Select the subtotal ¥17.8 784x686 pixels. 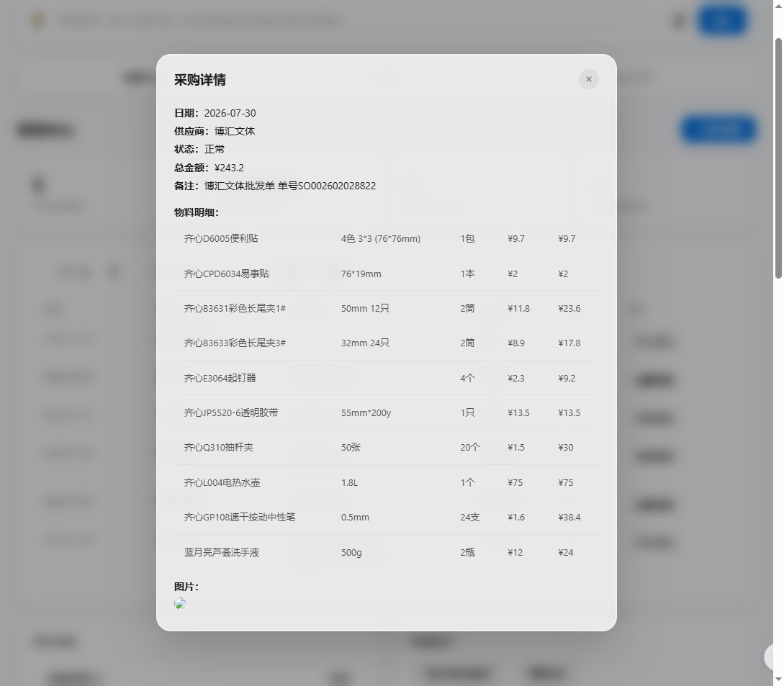pos(569,343)
